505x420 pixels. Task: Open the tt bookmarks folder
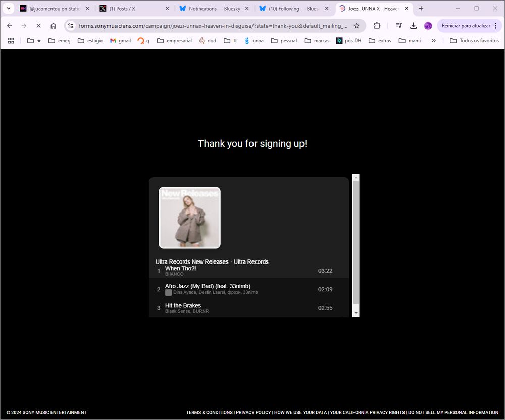(230, 41)
